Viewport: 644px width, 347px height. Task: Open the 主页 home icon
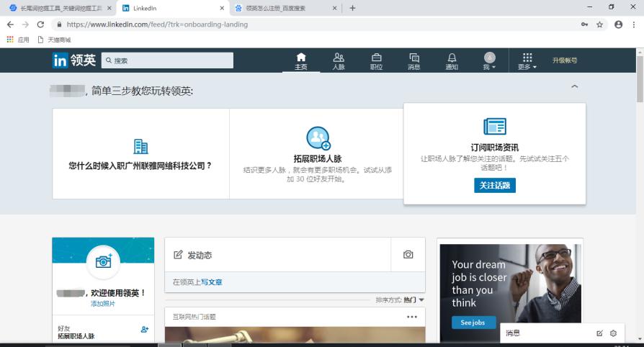[x=301, y=60]
